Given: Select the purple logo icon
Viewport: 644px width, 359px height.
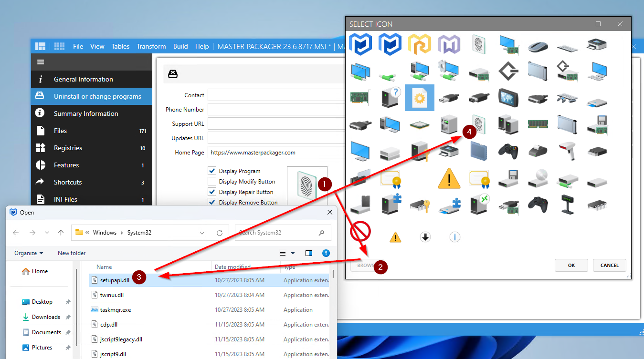Looking at the screenshot, I should tap(449, 44).
